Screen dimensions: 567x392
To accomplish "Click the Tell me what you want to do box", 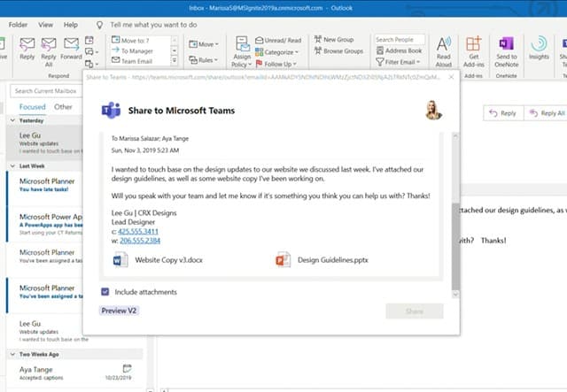I will pyautogui.click(x=153, y=25).
